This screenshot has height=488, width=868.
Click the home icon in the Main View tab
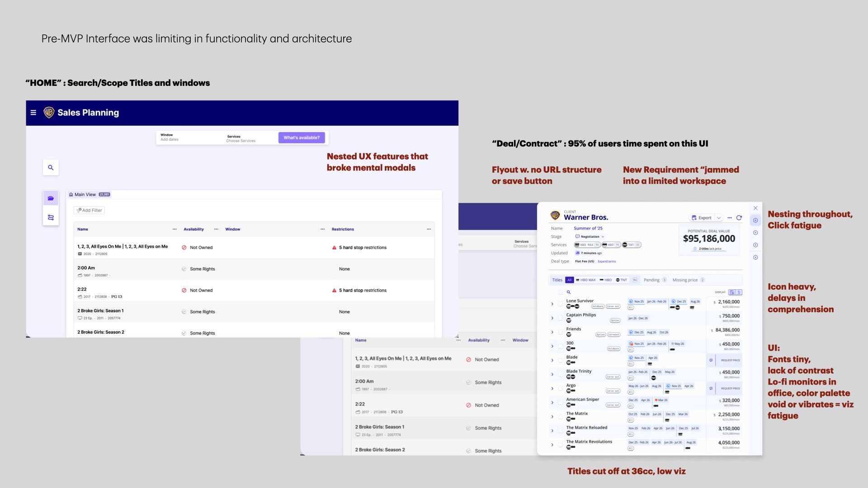coord(71,195)
